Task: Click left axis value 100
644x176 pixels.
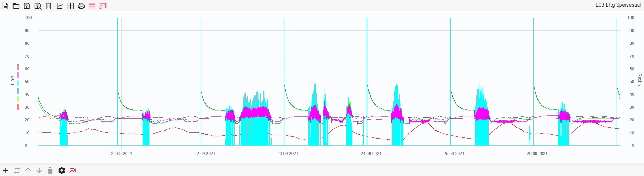Action: (28, 18)
